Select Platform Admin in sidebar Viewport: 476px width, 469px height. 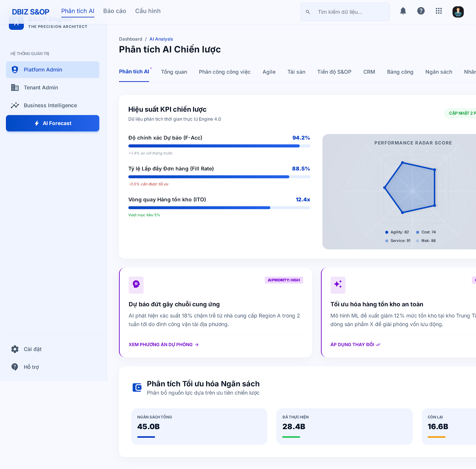(53, 70)
